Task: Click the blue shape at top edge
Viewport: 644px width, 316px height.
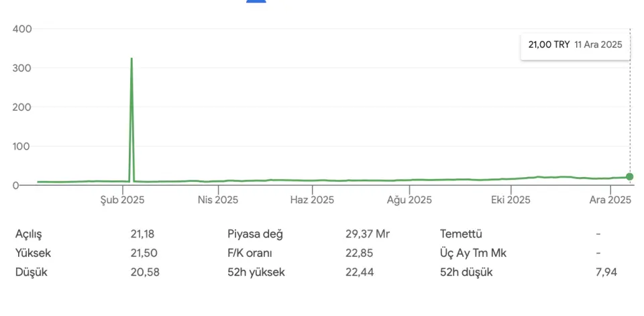Action: (x=256, y=1)
